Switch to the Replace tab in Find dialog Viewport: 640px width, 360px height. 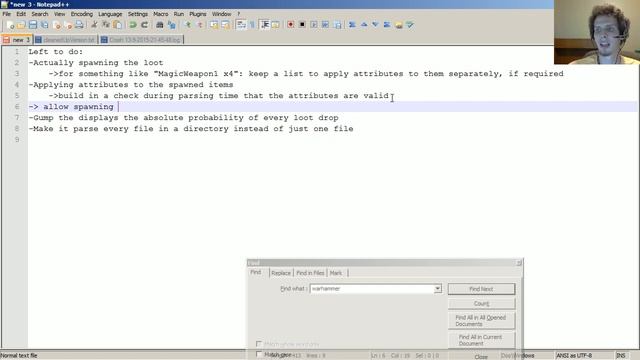[x=281, y=273]
